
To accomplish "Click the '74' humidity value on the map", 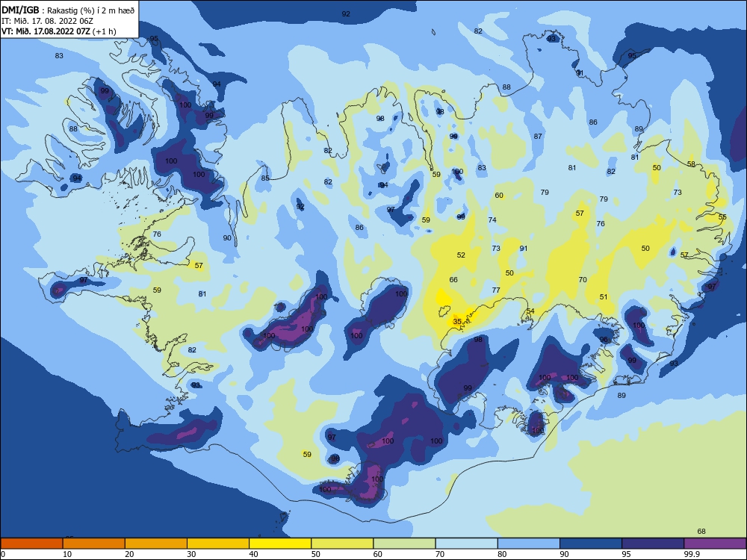I will pos(492,220).
